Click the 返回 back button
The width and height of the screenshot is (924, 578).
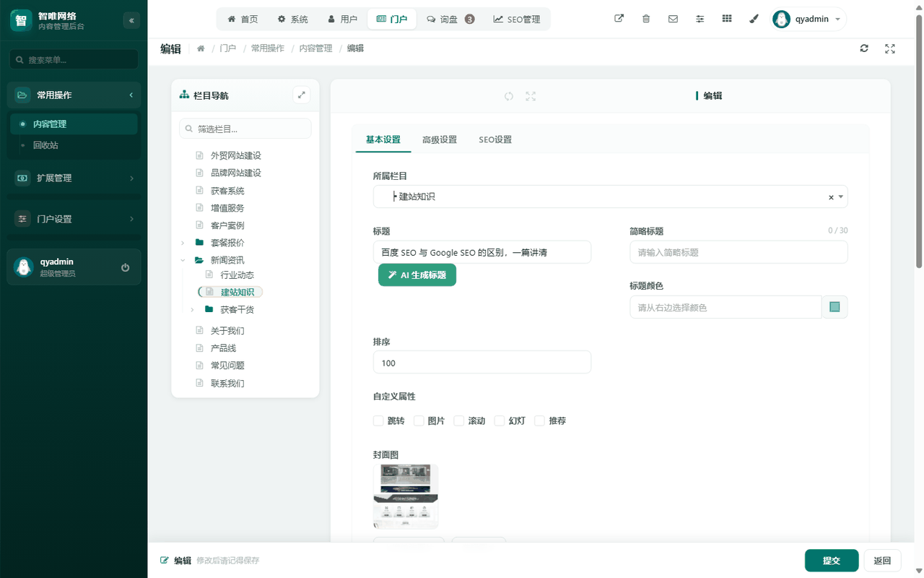pos(882,561)
